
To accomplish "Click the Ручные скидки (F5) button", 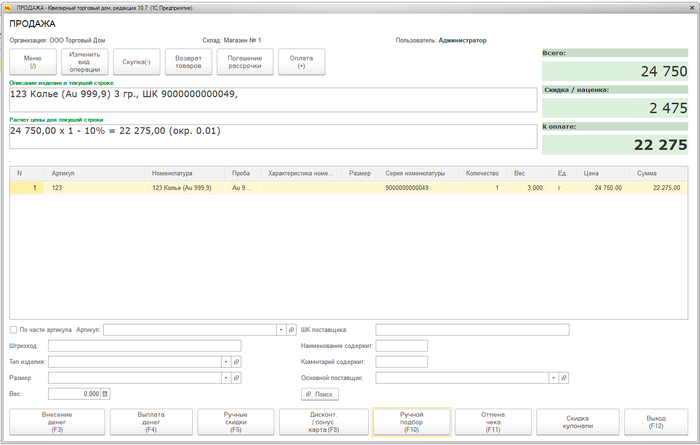I will point(236,421).
